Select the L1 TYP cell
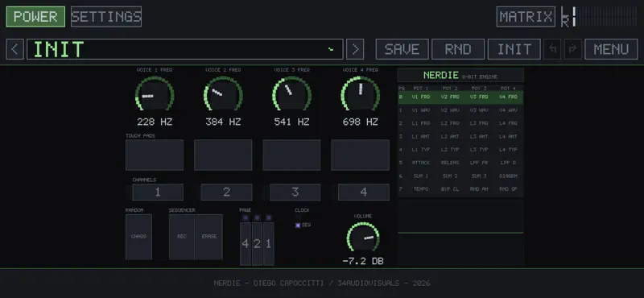Image resolution: width=644 pixels, height=298 pixels. [x=420, y=150]
